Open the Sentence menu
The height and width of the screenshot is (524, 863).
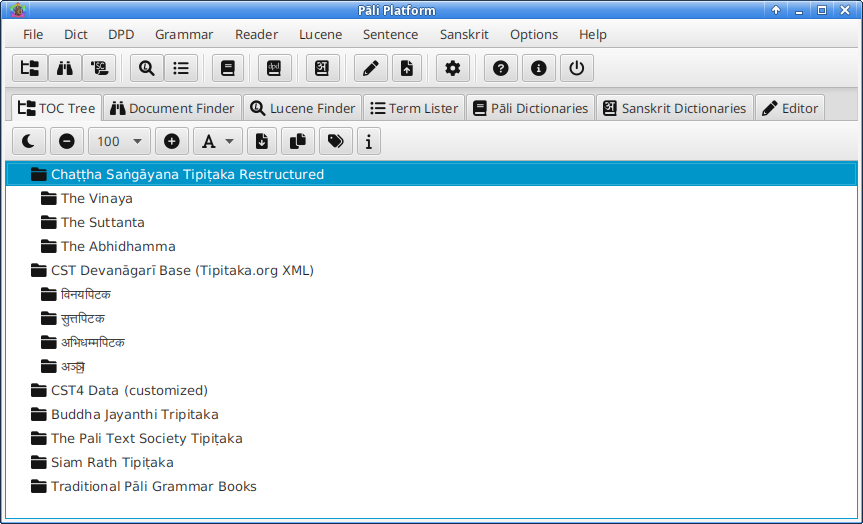[390, 34]
